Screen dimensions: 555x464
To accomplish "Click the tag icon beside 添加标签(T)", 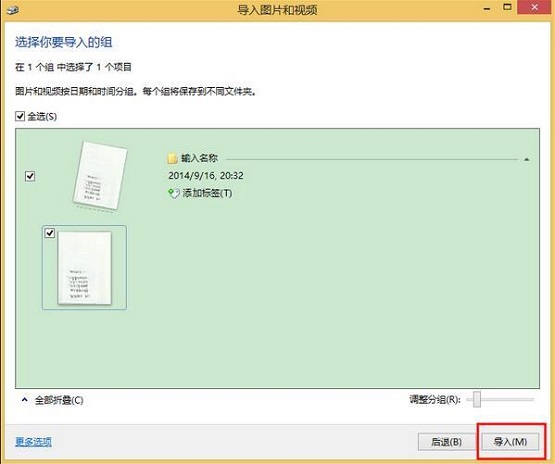I will [x=173, y=193].
